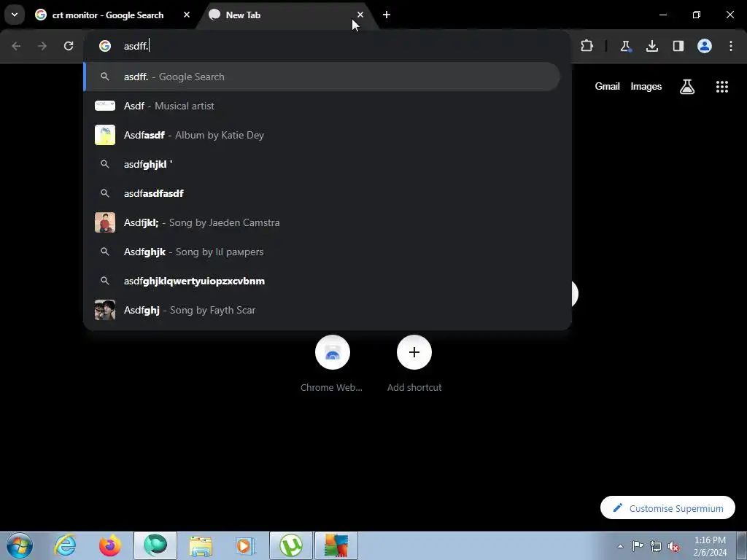Open Windows Media Player taskbar icon
Viewport: 747px width, 560px height.
245,545
